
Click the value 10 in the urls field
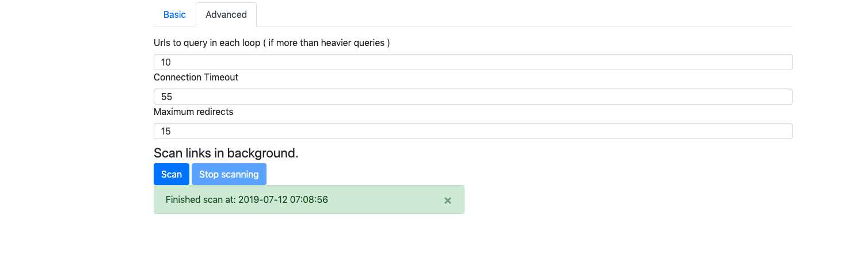(166, 62)
